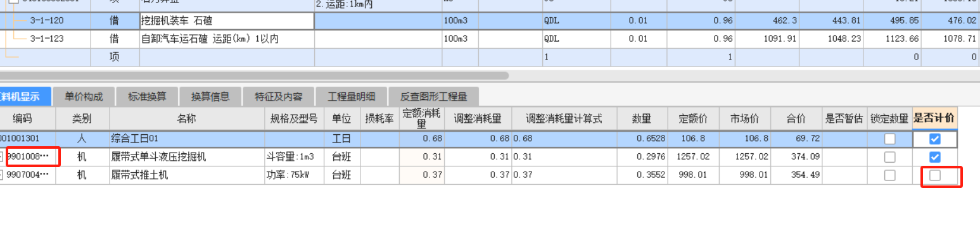Toggle 锁定数量 checkbox for 履带式单斗液压挖掘机 row
The width and height of the screenshot is (980, 238).
pos(889,157)
